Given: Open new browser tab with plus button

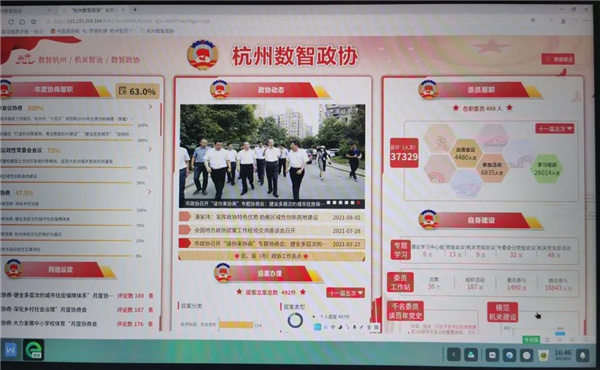Looking at the screenshot, I should click(135, 10).
